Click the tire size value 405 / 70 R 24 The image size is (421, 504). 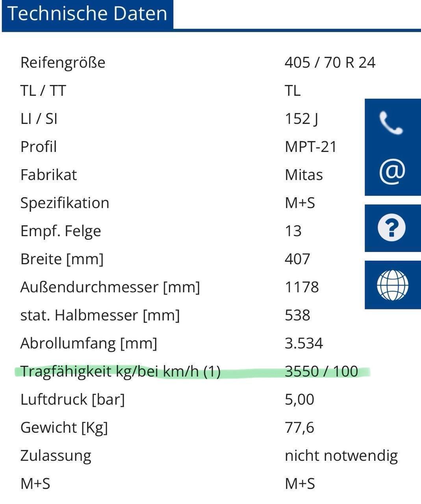click(x=330, y=63)
